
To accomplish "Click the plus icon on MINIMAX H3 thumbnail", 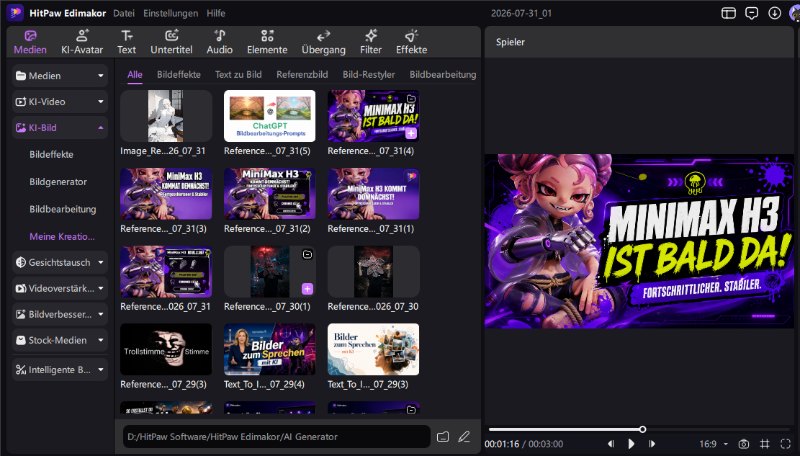I will tap(411, 133).
